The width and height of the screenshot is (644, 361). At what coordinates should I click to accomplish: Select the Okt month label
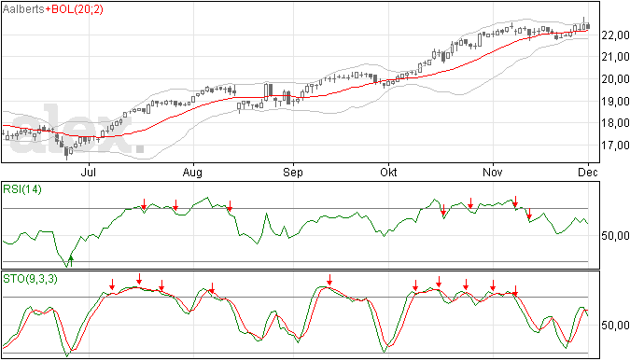pyautogui.click(x=388, y=172)
